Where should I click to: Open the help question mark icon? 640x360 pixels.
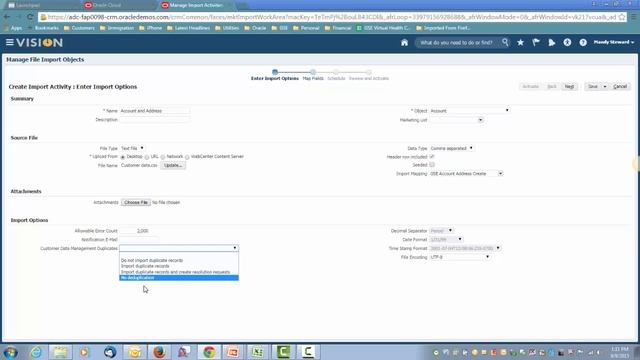pyautogui.click(x=583, y=42)
